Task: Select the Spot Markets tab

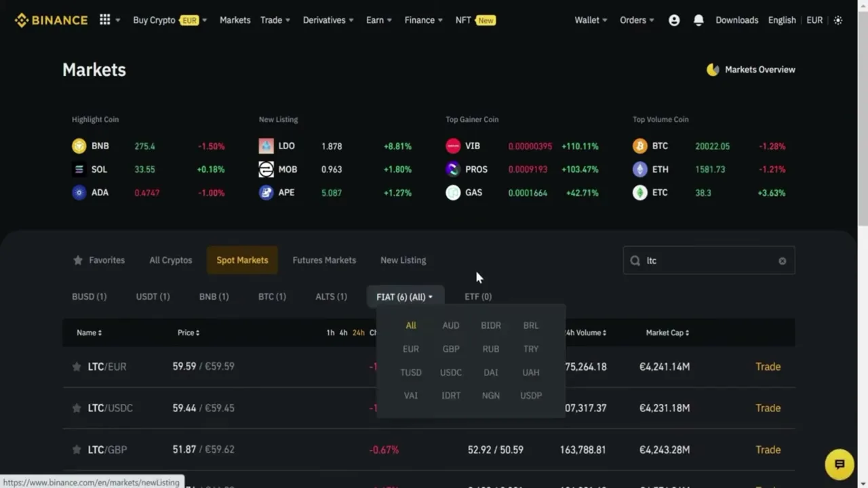Action: (x=242, y=260)
